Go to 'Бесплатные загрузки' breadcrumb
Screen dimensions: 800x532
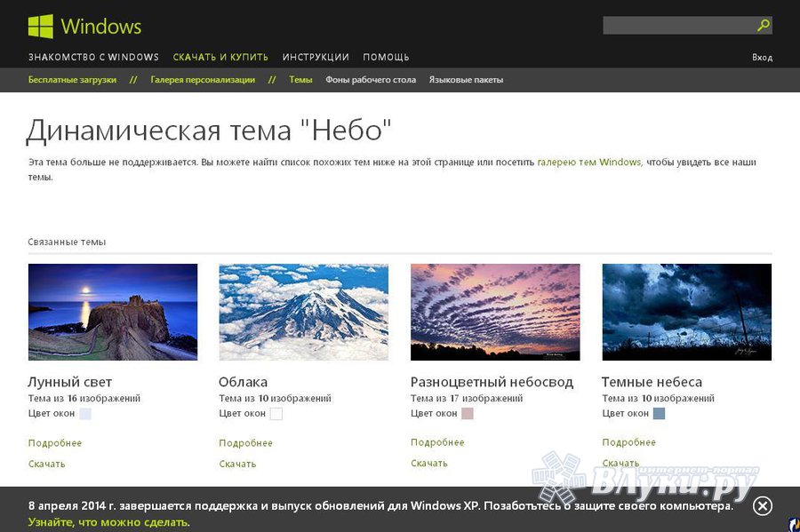(x=72, y=80)
